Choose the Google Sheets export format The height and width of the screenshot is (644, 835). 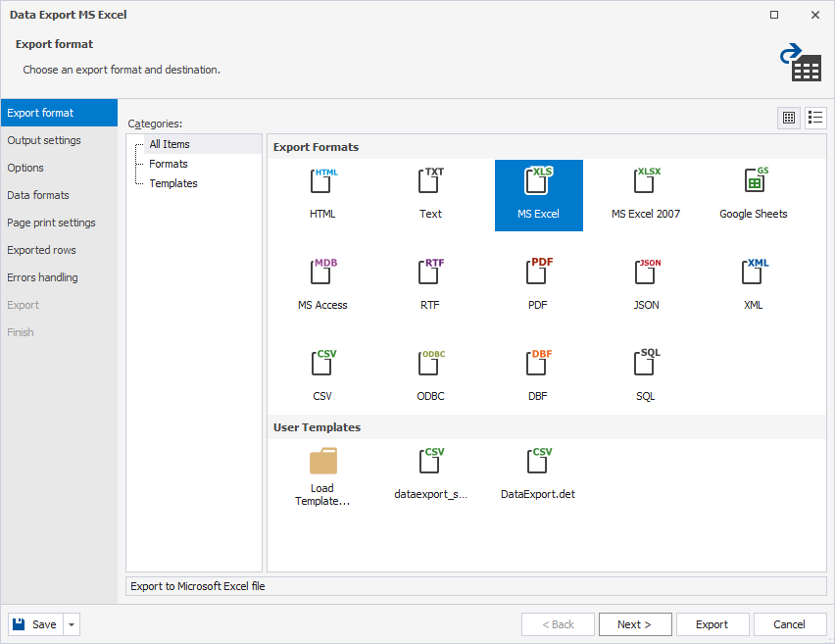coord(753,183)
